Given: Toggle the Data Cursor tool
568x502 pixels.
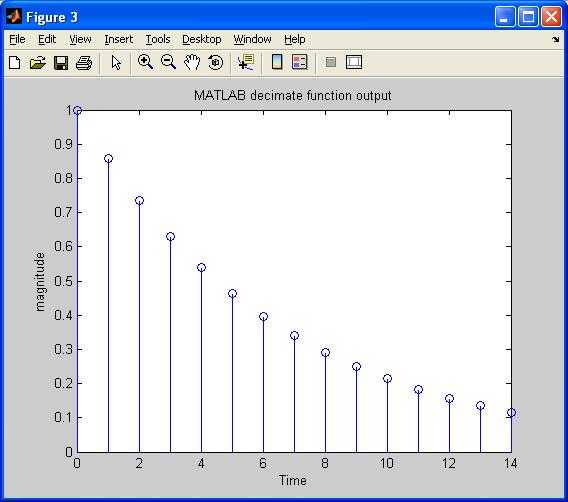Looking at the screenshot, I should [246, 62].
